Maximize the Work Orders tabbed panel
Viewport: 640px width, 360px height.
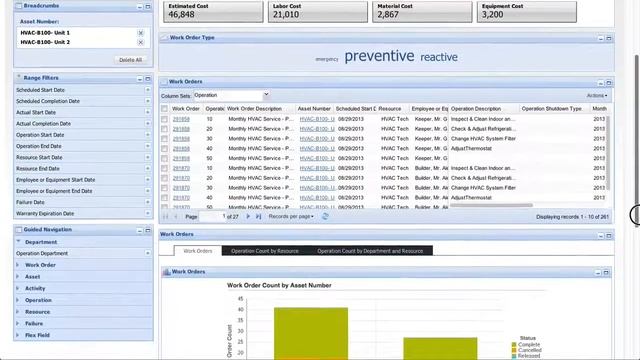(x=609, y=236)
